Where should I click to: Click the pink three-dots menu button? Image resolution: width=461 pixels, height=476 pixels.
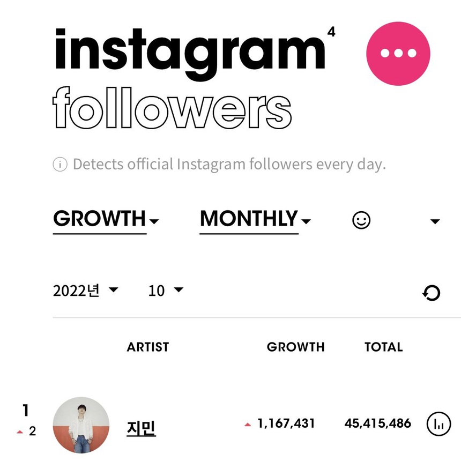click(x=398, y=53)
